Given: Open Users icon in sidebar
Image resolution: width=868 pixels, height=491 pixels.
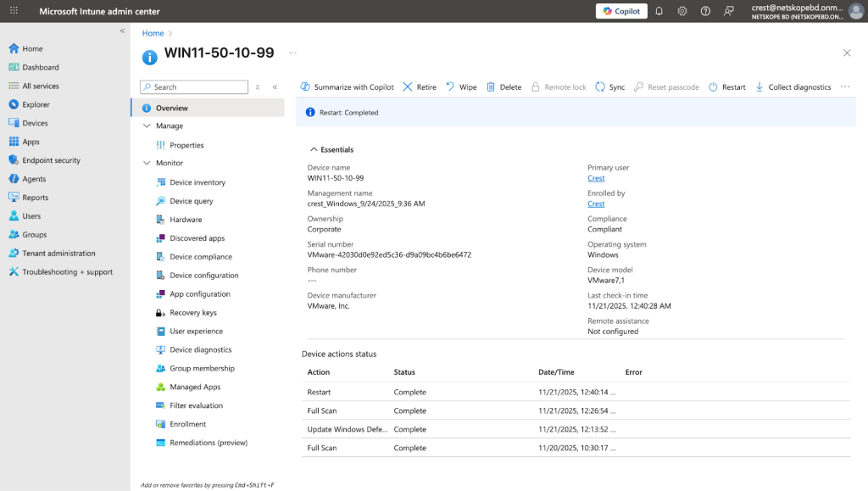Looking at the screenshot, I should pos(14,216).
